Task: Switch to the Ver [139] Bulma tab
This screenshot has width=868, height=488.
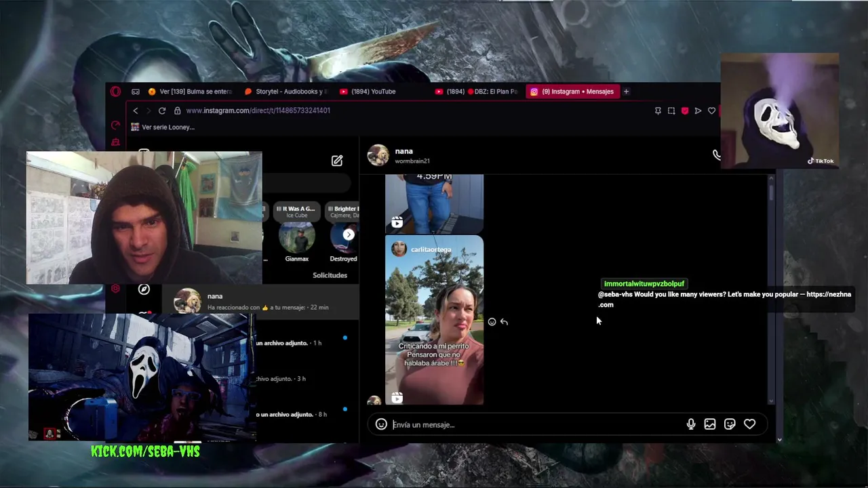Action: 190,91
